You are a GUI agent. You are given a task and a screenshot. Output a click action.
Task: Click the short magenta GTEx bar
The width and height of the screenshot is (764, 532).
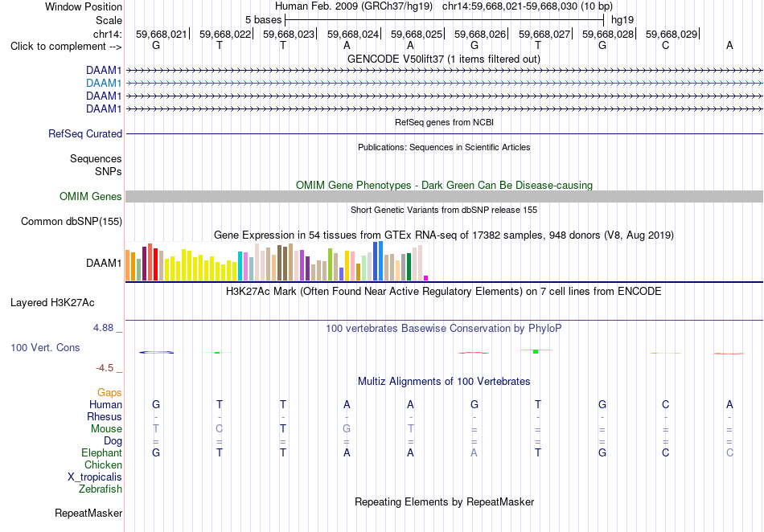(x=426, y=278)
